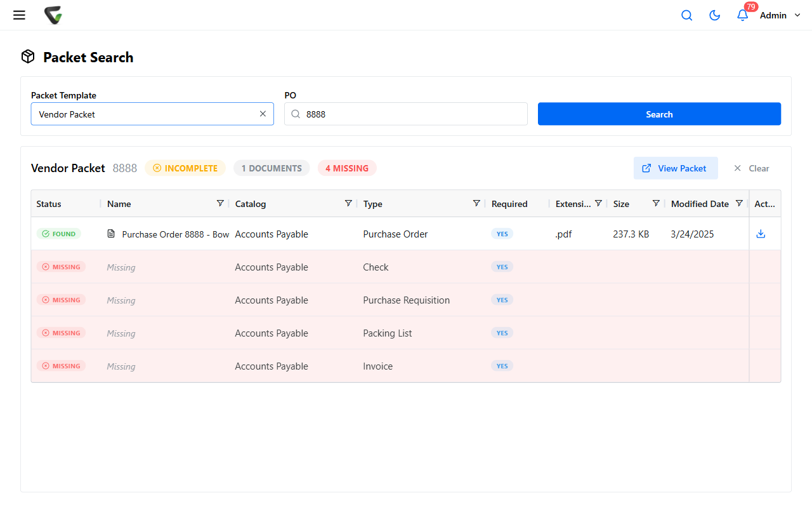Open filter for Extension column
The image size is (812, 508).
pos(598,203)
